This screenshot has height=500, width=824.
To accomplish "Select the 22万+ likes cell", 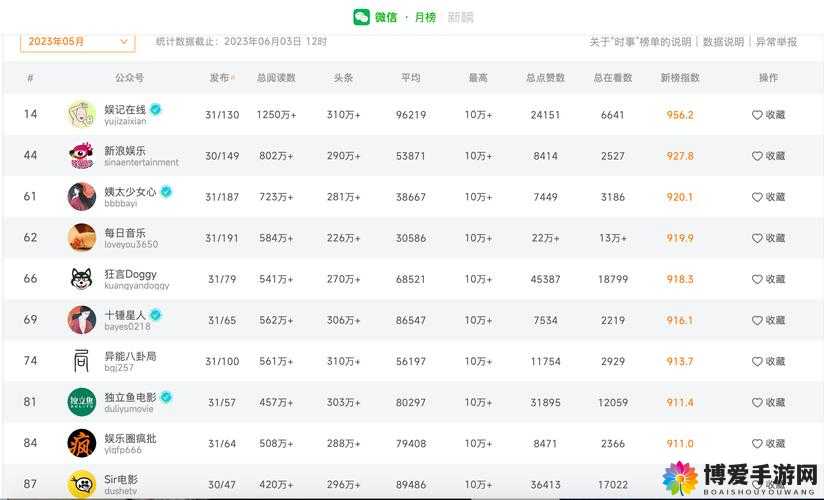I will click(545, 238).
